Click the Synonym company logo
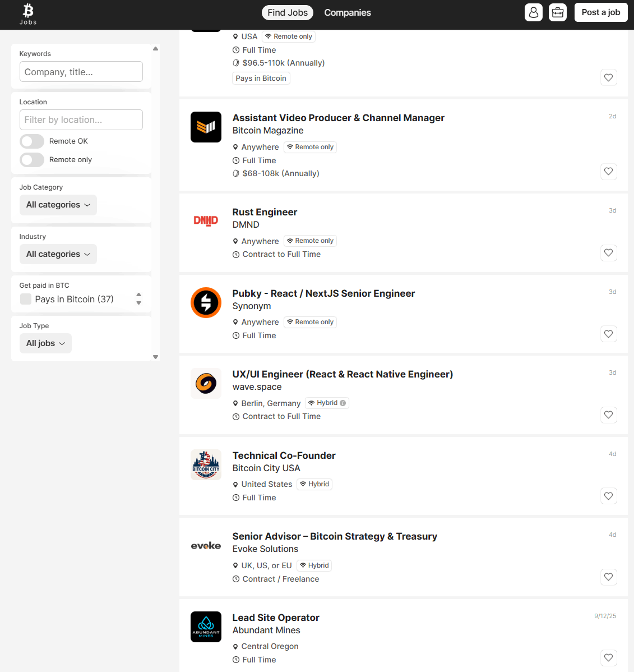The image size is (634, 672). [x=206, y=302]
